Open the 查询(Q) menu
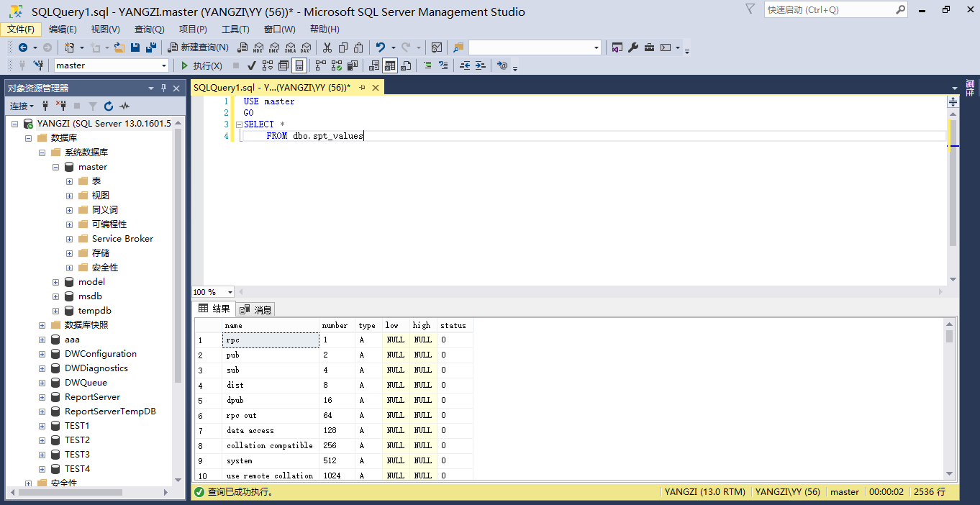The image size is (980, 505). [149, 29]
